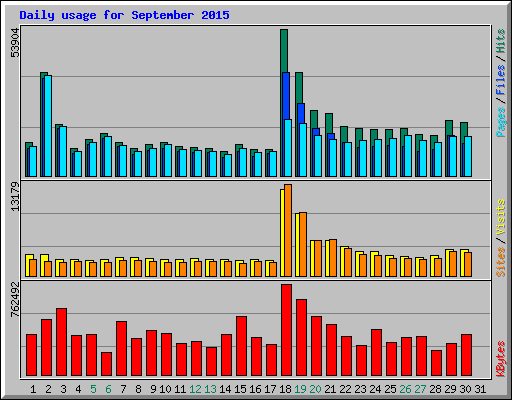
Task: Select the 'Visits' legend label
Action: pos(500,217)
